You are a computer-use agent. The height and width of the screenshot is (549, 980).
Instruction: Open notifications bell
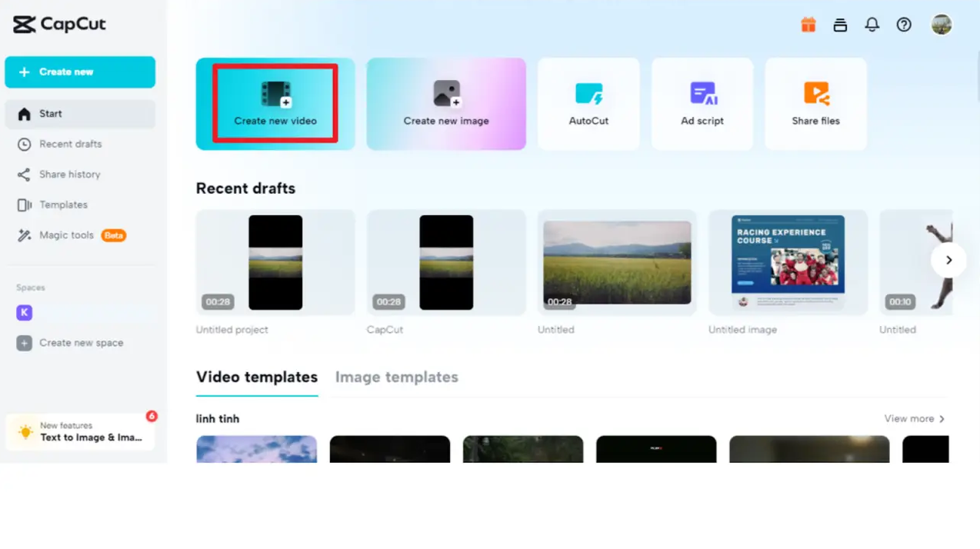click(x=872, y=25)
